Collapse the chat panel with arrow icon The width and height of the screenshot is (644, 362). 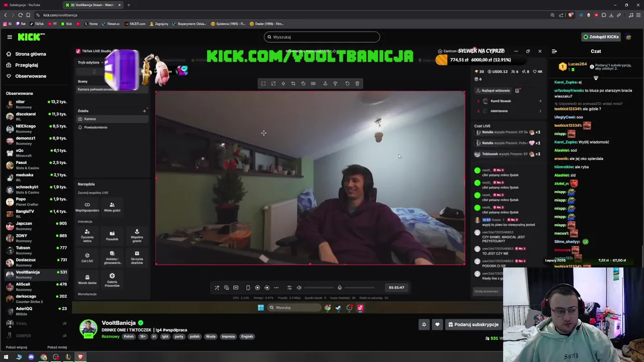554,51
